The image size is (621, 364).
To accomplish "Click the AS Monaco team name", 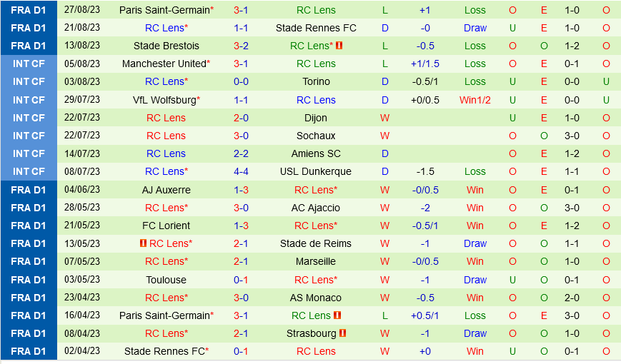I will (316, 298).
